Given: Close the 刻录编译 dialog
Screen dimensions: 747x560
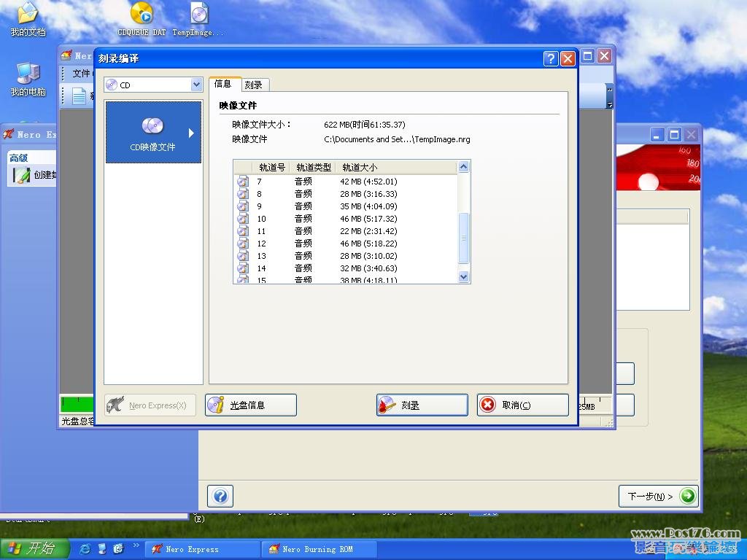Looking at the screenshot, I should pos(568,58).
